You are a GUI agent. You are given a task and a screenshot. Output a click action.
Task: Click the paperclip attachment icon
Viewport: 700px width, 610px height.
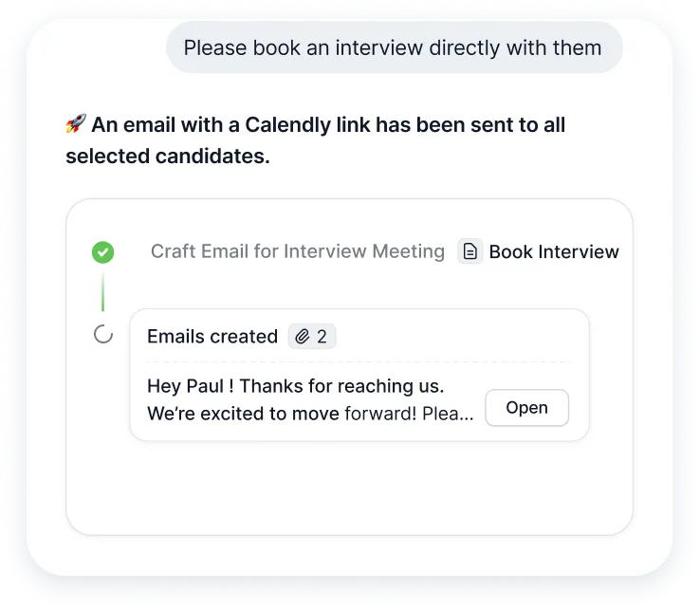click(303, 336)
